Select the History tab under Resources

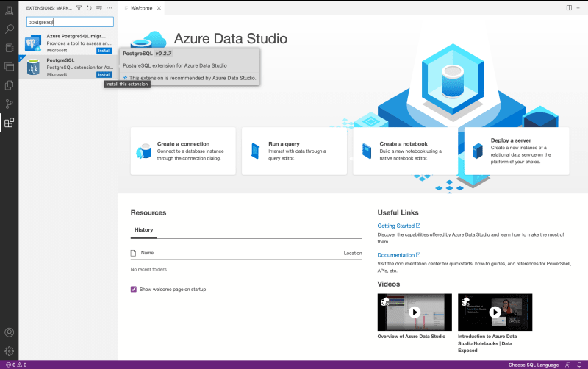tap(143, 230)
